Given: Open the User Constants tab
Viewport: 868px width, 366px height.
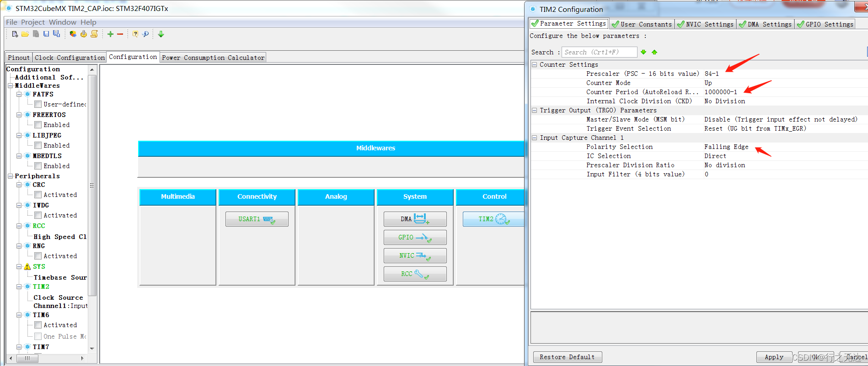Looking at the screenshot, I should pyautogui.click(x=642, y=24).
